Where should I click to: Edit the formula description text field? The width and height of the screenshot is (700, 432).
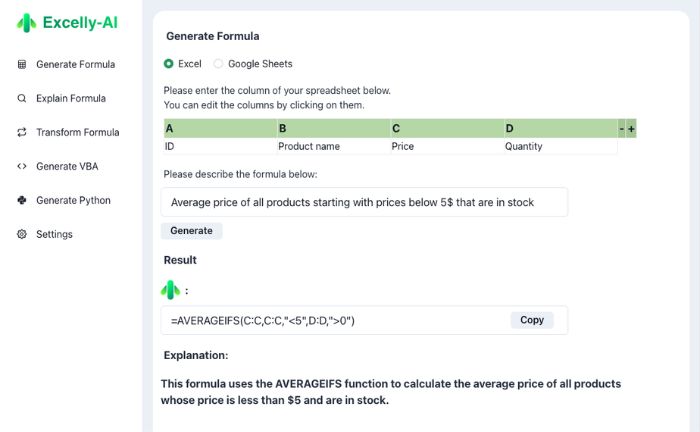[x=364, y=202]
